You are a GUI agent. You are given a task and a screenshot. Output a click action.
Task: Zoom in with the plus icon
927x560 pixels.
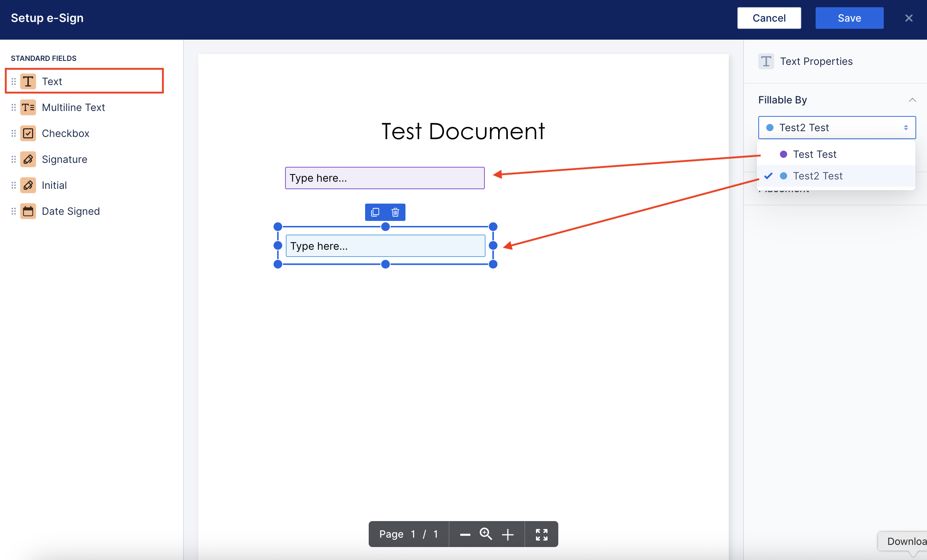(507, 534)
